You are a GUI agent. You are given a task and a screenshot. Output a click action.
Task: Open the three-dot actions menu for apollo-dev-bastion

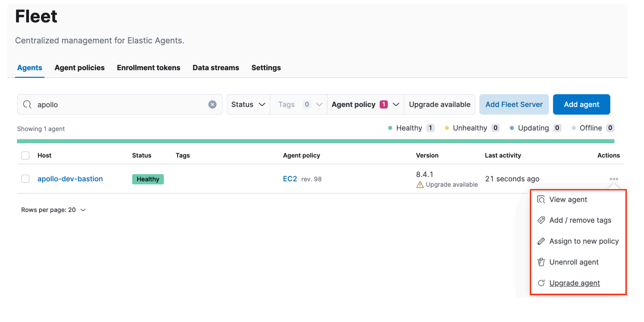coord(614,179)
